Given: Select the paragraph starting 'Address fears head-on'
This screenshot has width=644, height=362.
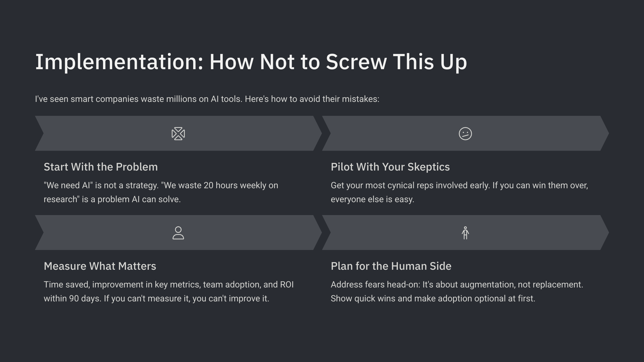Looking at the screenshot, I should [457, 291].
